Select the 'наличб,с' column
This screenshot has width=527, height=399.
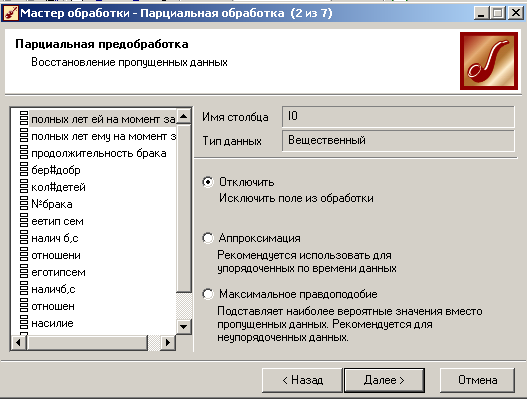coord(53,289)
